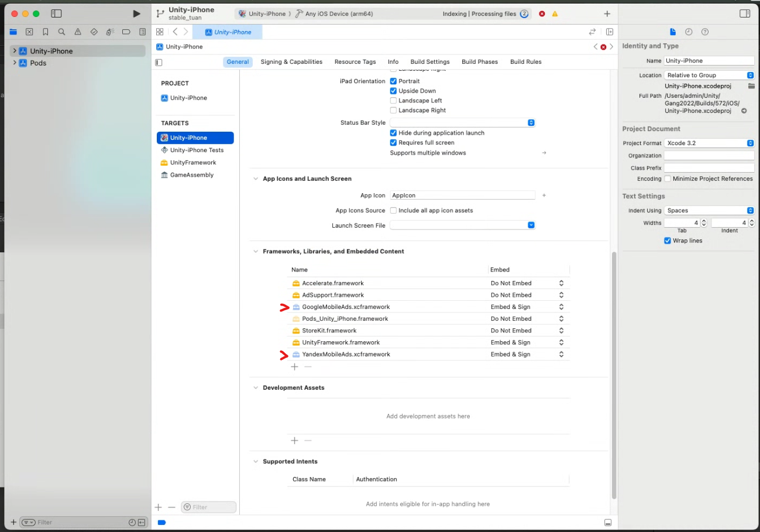
Task: Uncheck the Wrap lines option
Action: pyautogui.click(x=668, y=241)
